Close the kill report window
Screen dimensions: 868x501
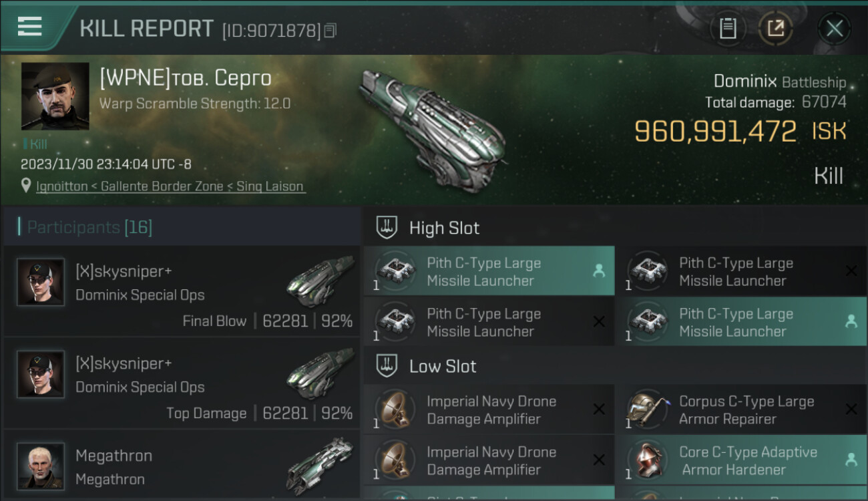tap(834, 28)
